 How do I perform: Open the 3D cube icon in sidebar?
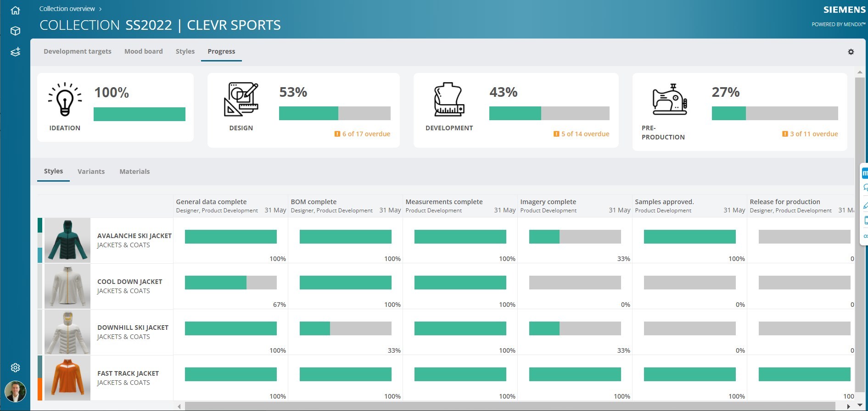coord(15,31)
